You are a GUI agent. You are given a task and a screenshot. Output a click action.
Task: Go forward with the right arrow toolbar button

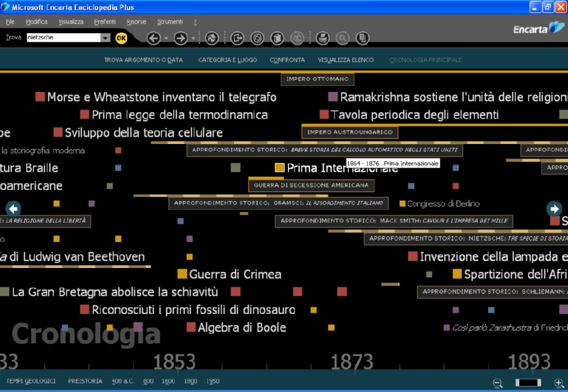(x=181, y=38)
